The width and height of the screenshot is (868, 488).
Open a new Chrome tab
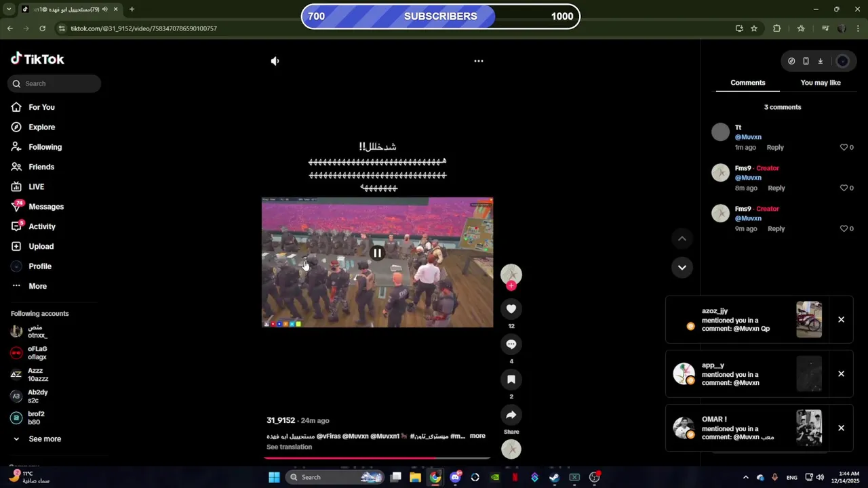132,9
